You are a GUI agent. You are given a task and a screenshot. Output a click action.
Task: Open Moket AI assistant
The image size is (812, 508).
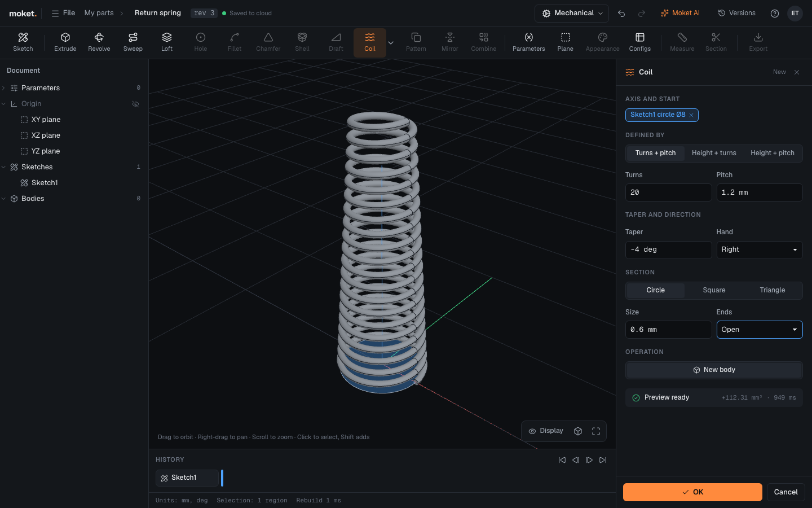pos(680,13)
